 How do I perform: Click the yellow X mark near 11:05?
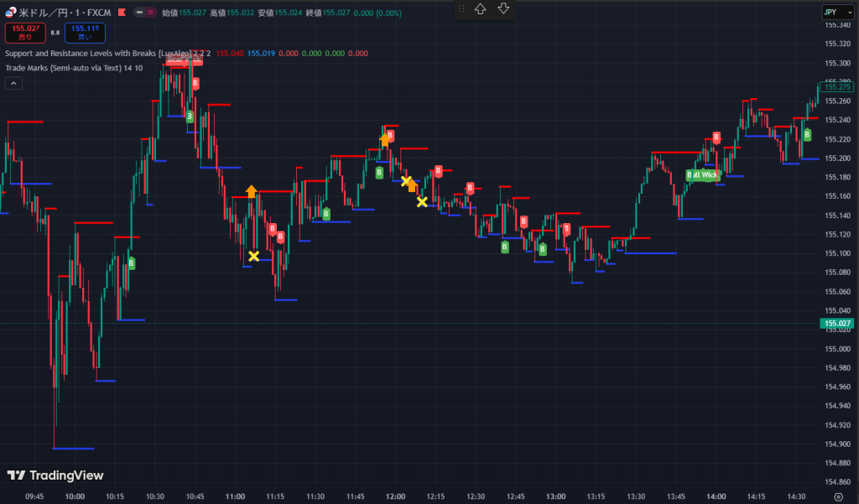coord(253,256)
